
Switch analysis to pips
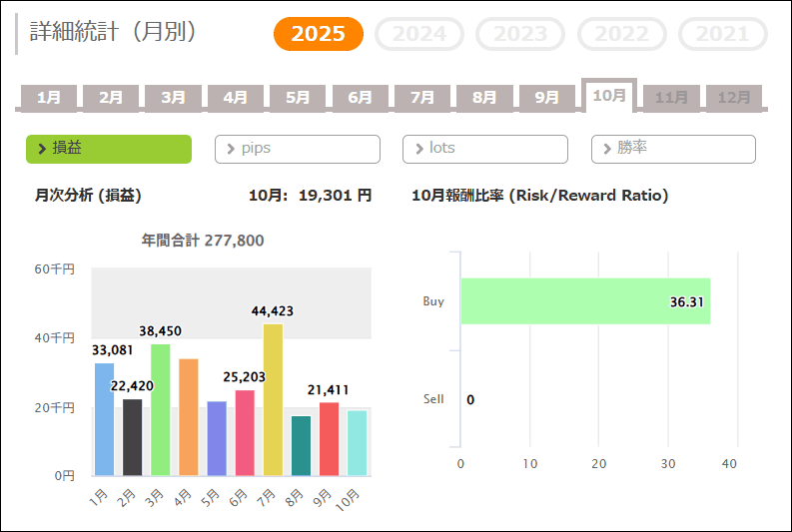pos(298,149)
